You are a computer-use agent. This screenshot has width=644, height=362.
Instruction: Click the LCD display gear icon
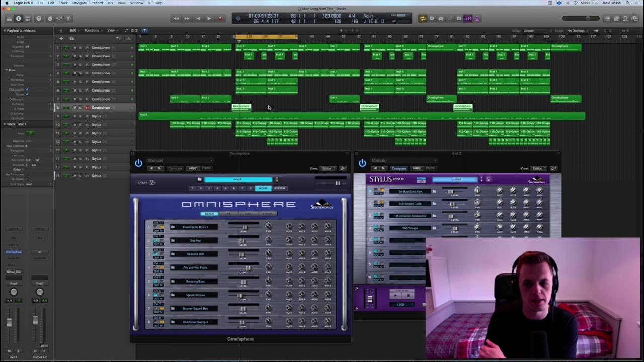tap(238, 19)
